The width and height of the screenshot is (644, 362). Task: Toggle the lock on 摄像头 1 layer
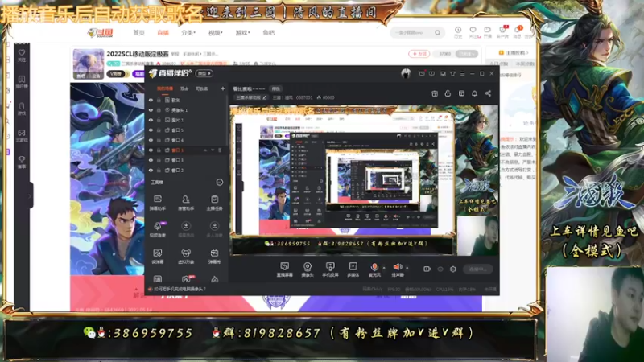tap(159, 110)
